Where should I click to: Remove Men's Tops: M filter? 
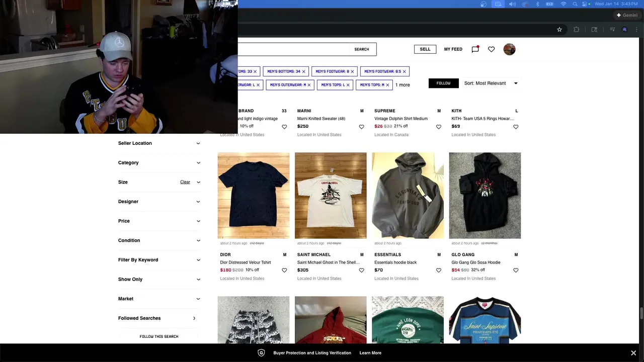(387, 85)
